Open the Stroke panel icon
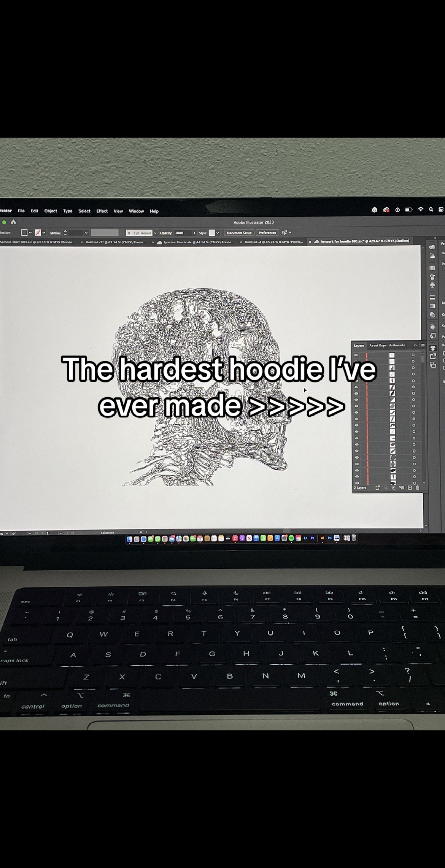445x868 pixels. 432,297
